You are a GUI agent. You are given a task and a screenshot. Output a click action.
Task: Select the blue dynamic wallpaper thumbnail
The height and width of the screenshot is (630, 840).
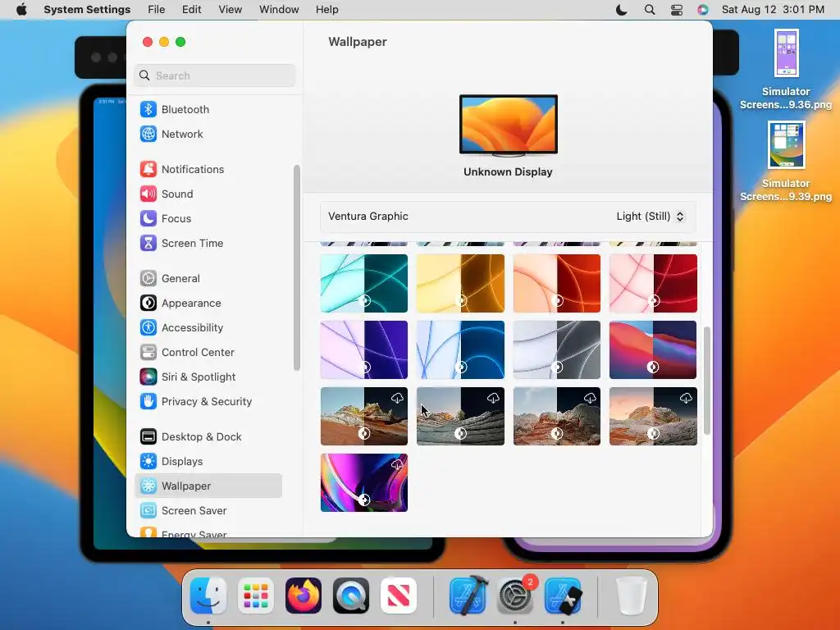click(x=460, y=349)
